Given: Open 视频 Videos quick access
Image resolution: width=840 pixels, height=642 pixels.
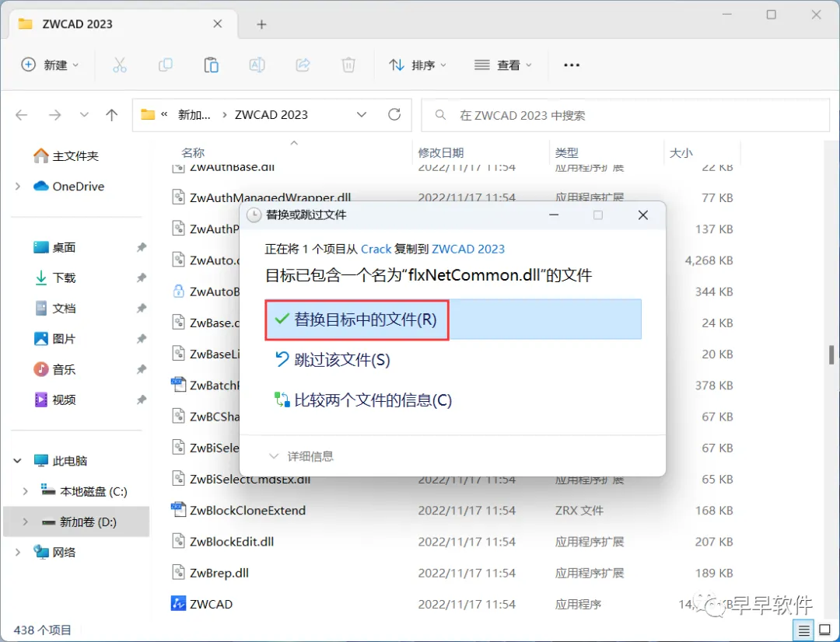Looking at the screenshot, I should [54, 400].
